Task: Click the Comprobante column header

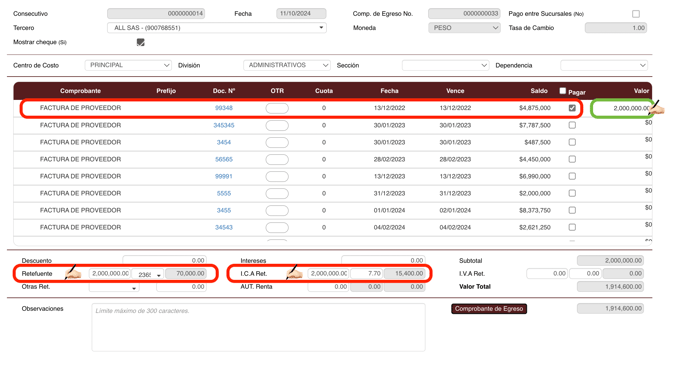Action: click(80, 91)
